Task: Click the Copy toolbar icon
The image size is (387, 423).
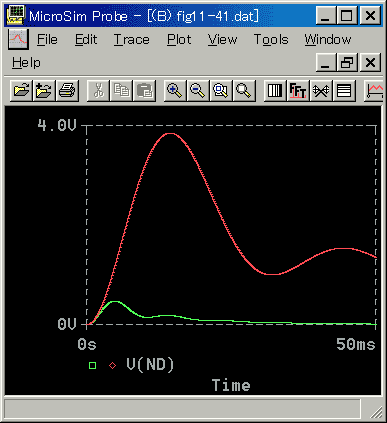Action: (x=121, y=90)
